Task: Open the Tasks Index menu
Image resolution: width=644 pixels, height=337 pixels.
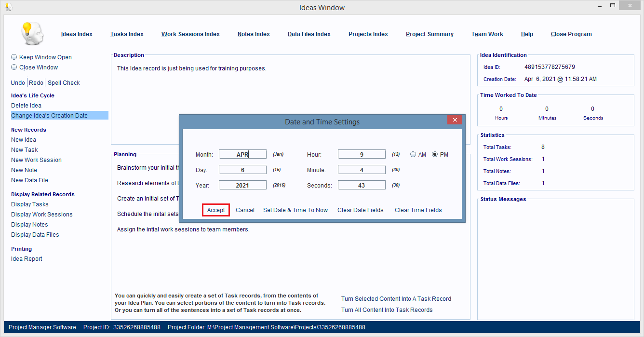Action: coord(127,34)
